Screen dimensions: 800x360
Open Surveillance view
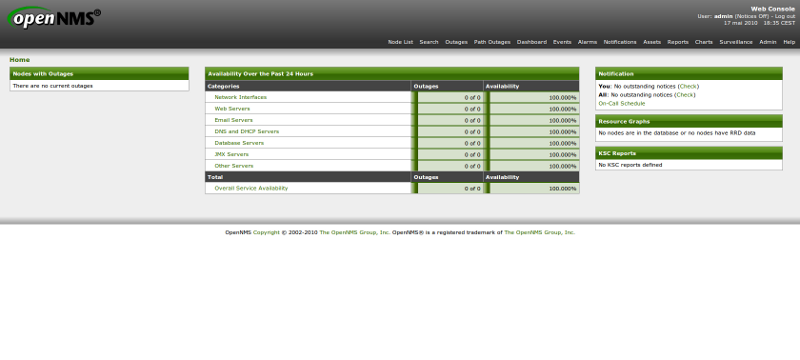tap(736, 42)
